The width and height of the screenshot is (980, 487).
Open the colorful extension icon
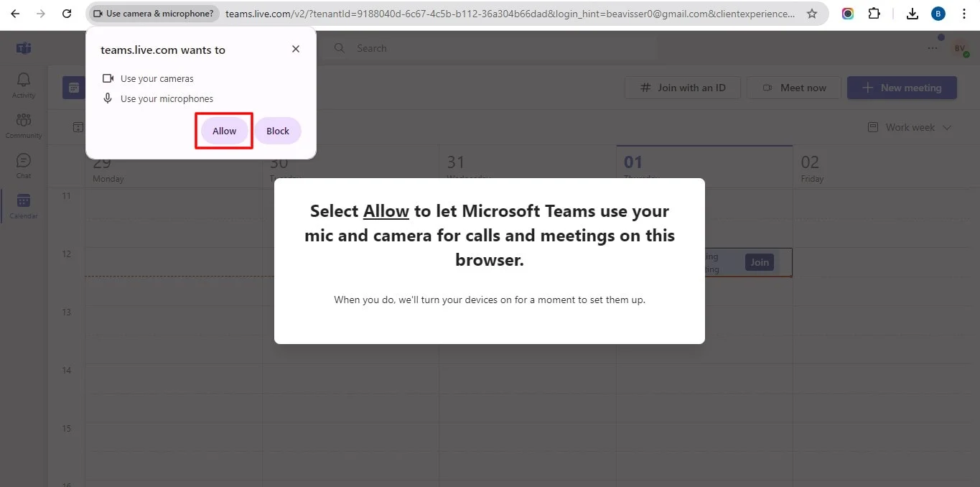(x=848, y=14)
